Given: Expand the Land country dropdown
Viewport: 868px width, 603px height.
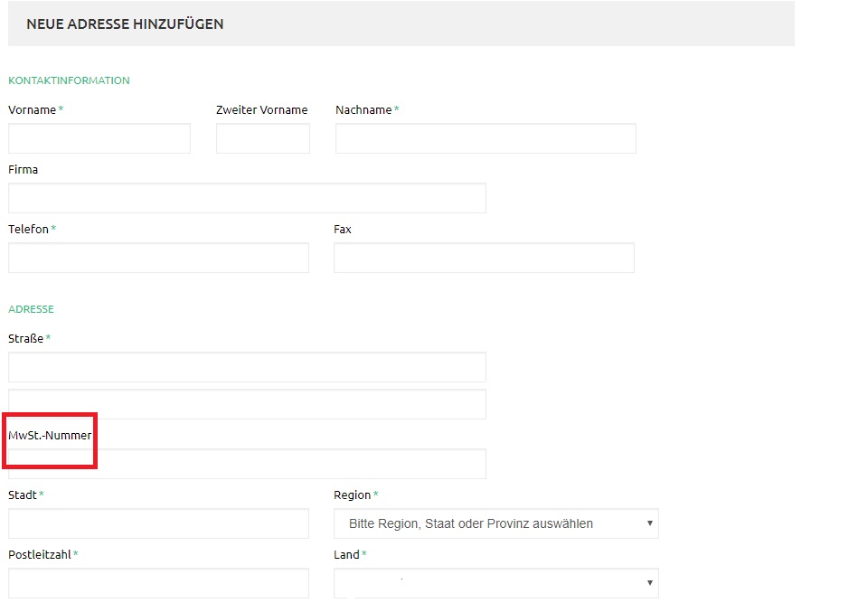Looking at the screenshot, I should point(495,583).
